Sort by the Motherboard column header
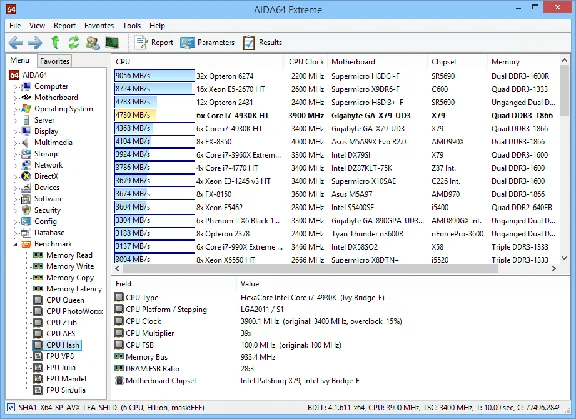Image resolution: width=576 pixels, height=419 pixels. pos(378,62)
